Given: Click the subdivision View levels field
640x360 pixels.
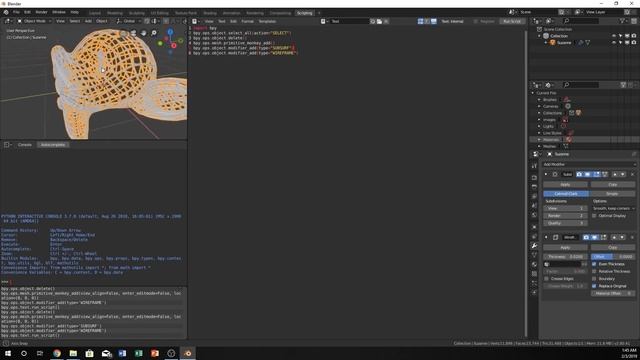Looking at the screenshot, I should 565,209.
